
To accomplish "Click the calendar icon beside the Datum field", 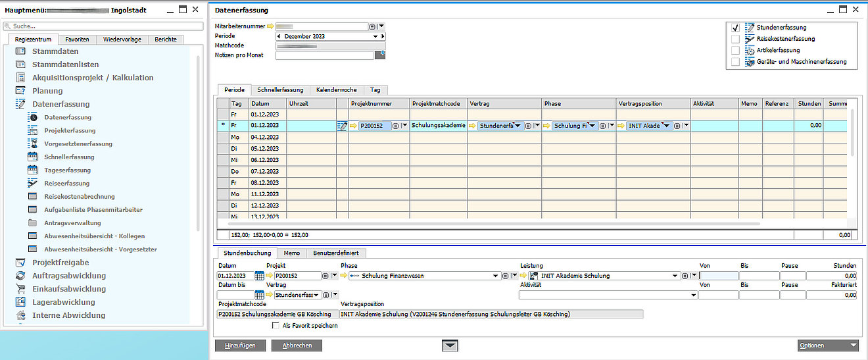I will click(x=259, y=276).
